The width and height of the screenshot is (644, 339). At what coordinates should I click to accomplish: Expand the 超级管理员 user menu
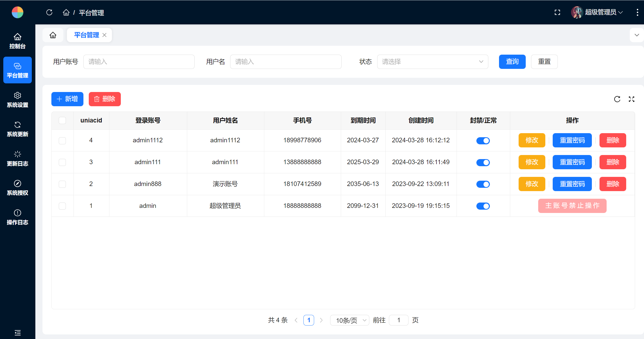pos(600,12)
